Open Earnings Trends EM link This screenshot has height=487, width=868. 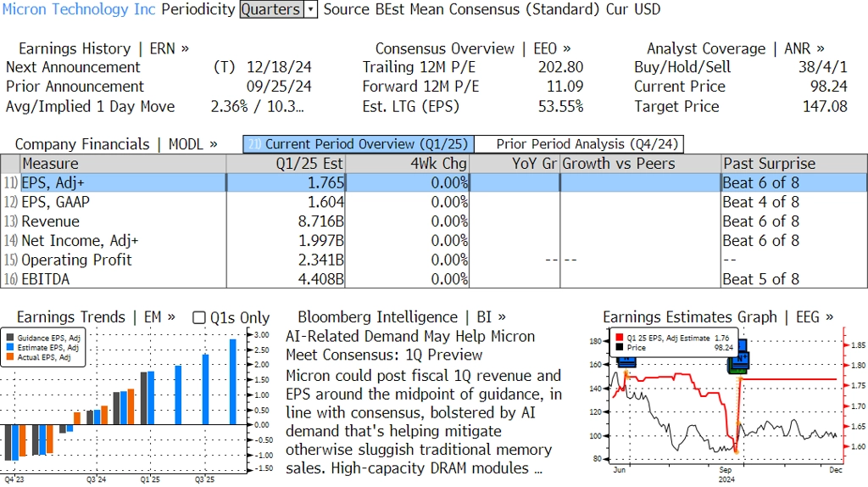[x=96, y=317]
